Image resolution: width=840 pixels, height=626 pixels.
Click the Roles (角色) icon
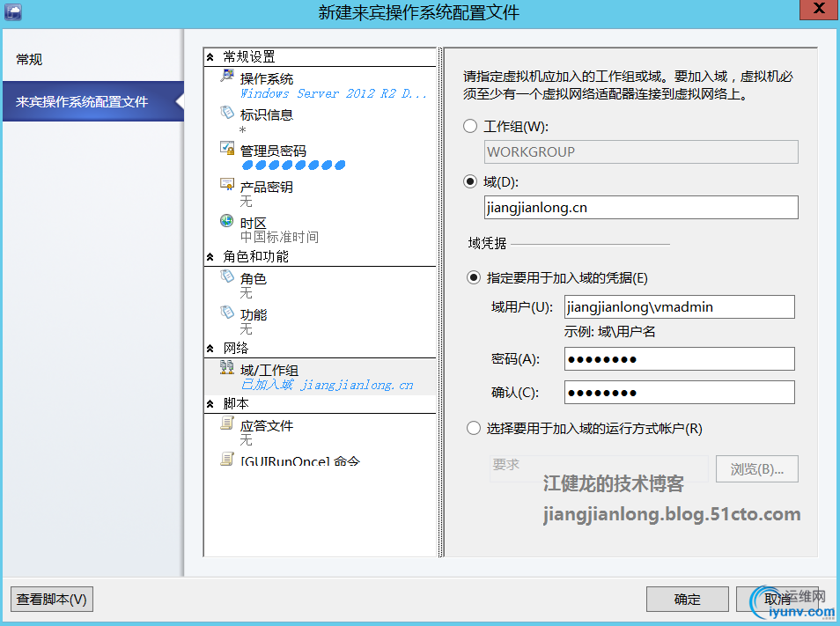[x=227, y=276]
